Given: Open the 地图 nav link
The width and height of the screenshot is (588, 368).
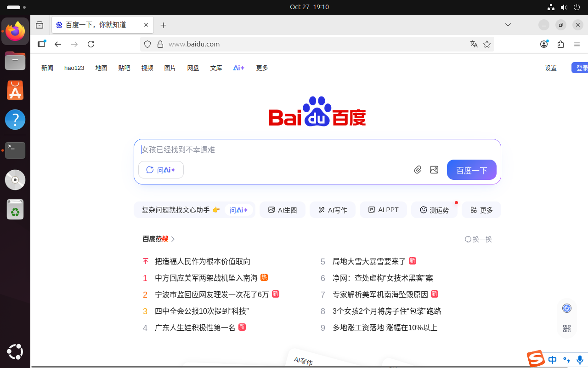Looking at the screenshot, I should click(x=102, y=68).
